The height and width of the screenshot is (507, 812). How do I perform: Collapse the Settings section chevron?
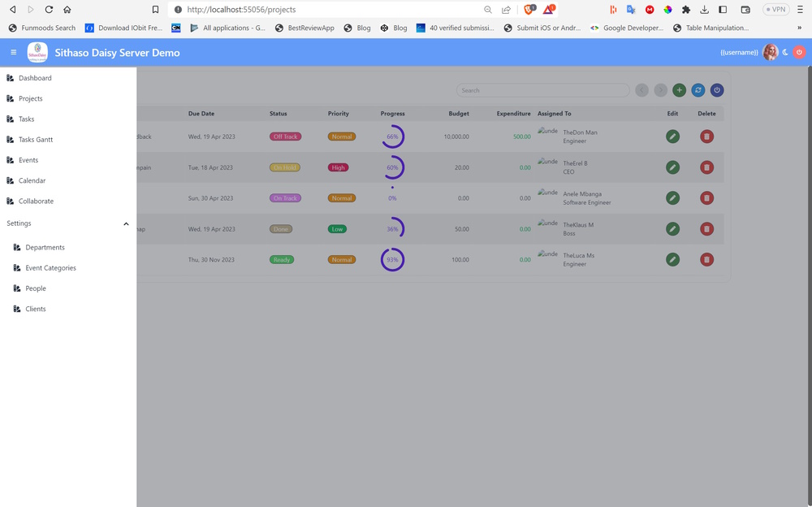pos(126,224)
